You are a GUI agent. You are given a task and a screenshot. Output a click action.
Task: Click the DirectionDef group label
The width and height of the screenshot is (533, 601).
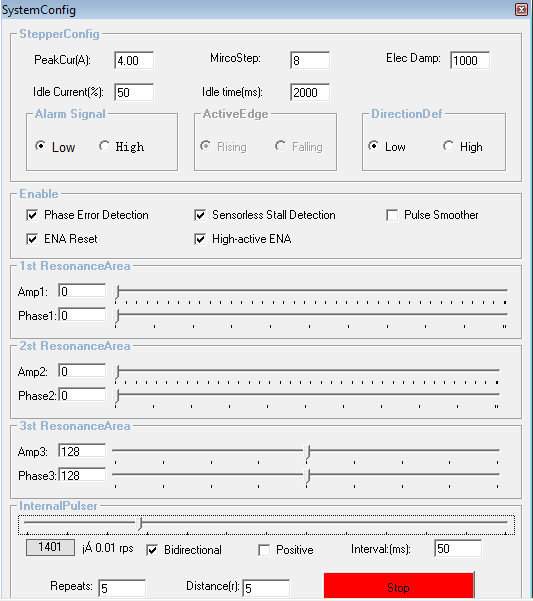click(x=407, y=113)
